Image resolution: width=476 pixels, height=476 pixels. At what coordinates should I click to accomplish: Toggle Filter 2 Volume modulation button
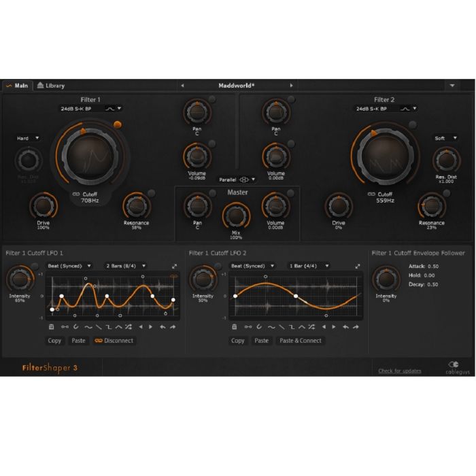click(x=291, y=143)
